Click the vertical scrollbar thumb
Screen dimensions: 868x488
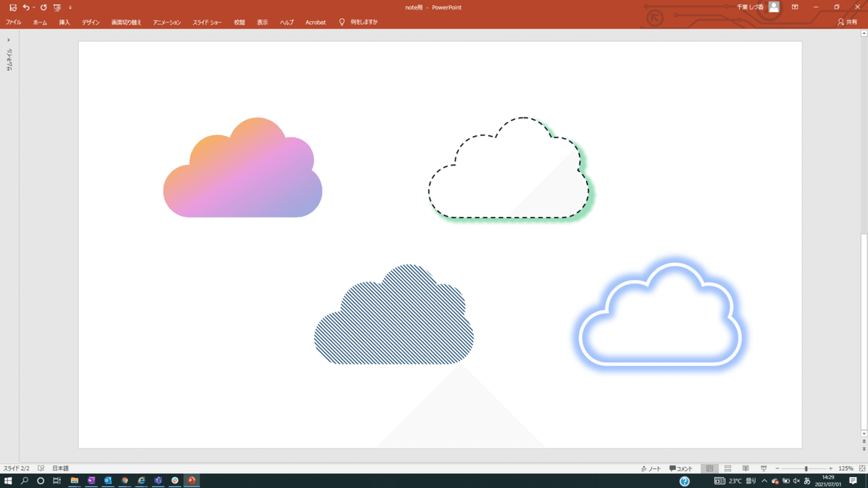(864, 332)
